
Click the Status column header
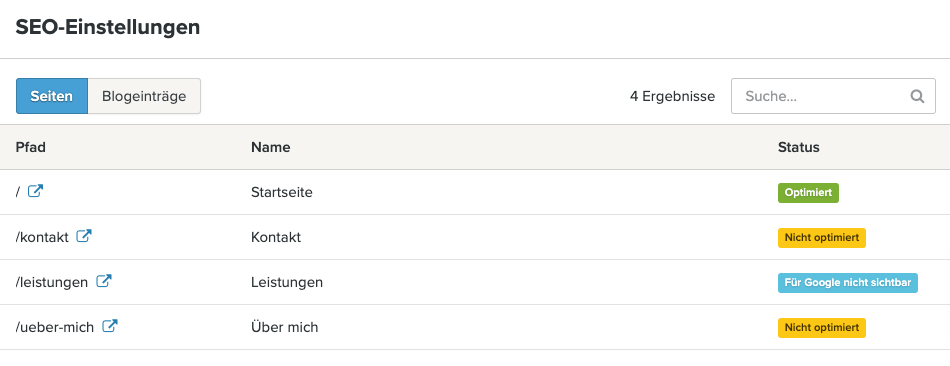coord(799,147)
